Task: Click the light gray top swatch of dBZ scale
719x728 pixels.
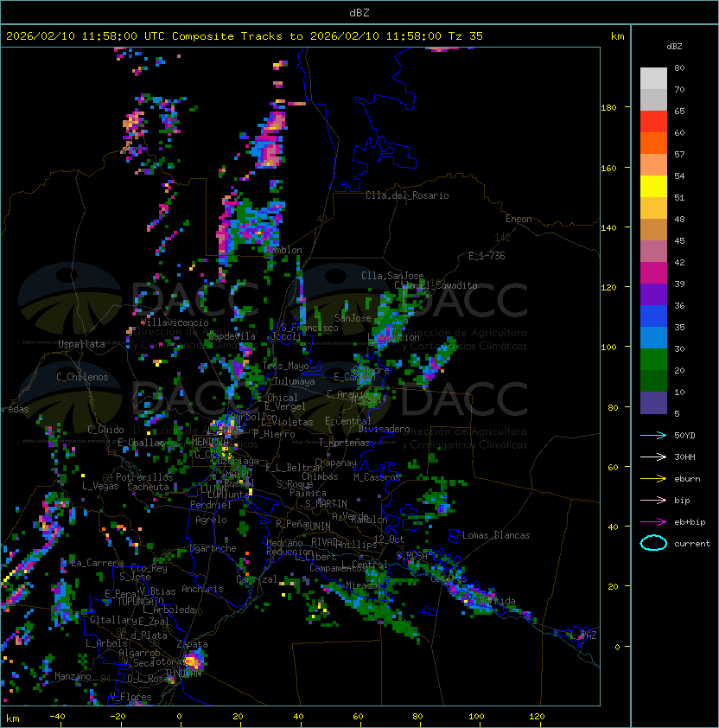Action: tap(653, 78)
